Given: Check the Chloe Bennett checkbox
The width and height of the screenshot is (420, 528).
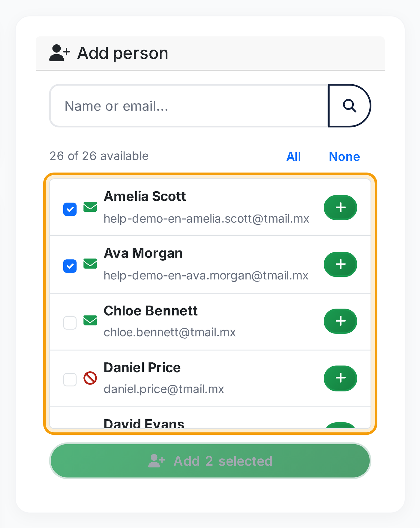Looking at the screenshot, I should pyautogui.click(x=70, y=323).
